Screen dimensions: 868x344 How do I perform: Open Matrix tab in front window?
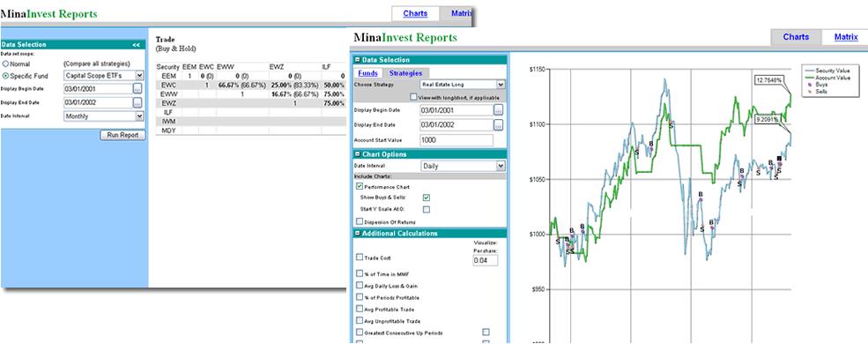pyautogui.click(x=845, y=37)
